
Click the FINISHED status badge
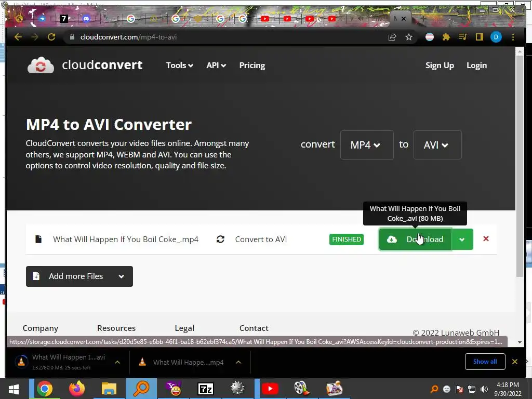[x=347, y=239]
